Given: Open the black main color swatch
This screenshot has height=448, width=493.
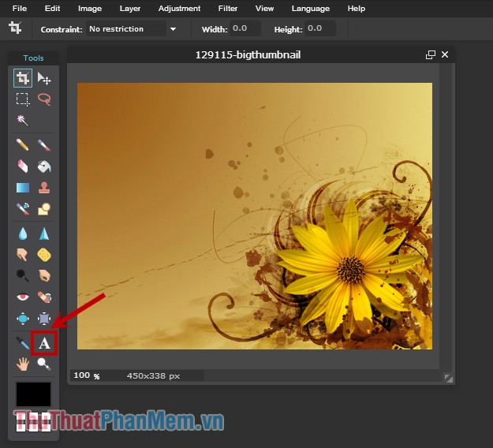Looking at the screenshot, I should (33, 394).
